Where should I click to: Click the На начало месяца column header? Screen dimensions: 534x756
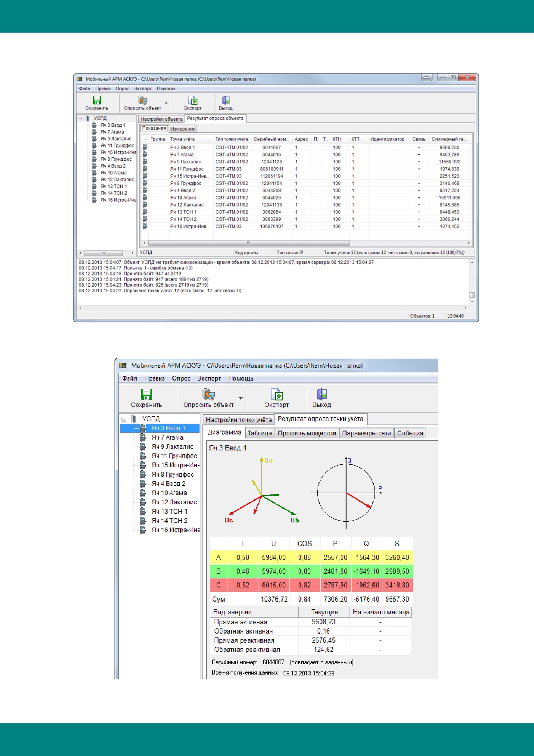coord(381,612)
